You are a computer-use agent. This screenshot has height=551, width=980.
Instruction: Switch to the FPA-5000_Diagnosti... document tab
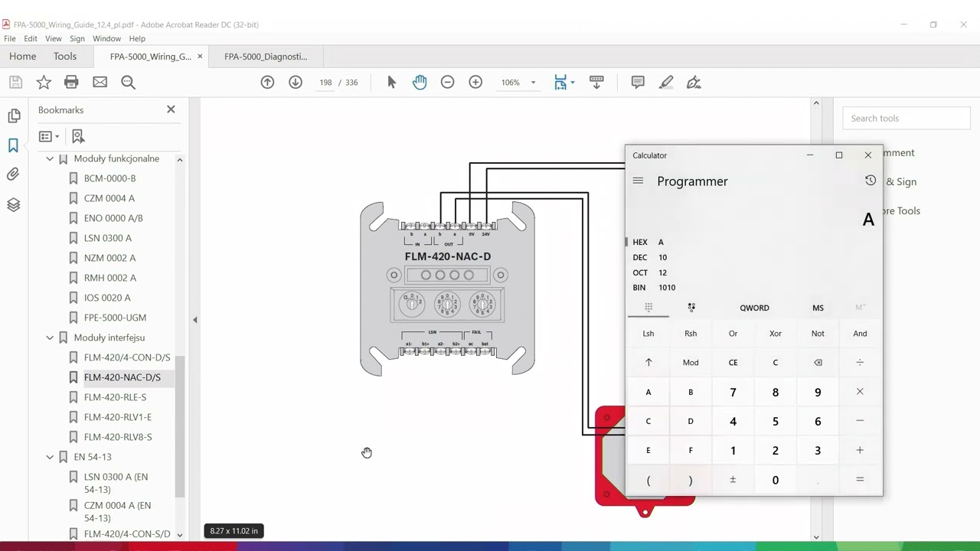point(266,56)
